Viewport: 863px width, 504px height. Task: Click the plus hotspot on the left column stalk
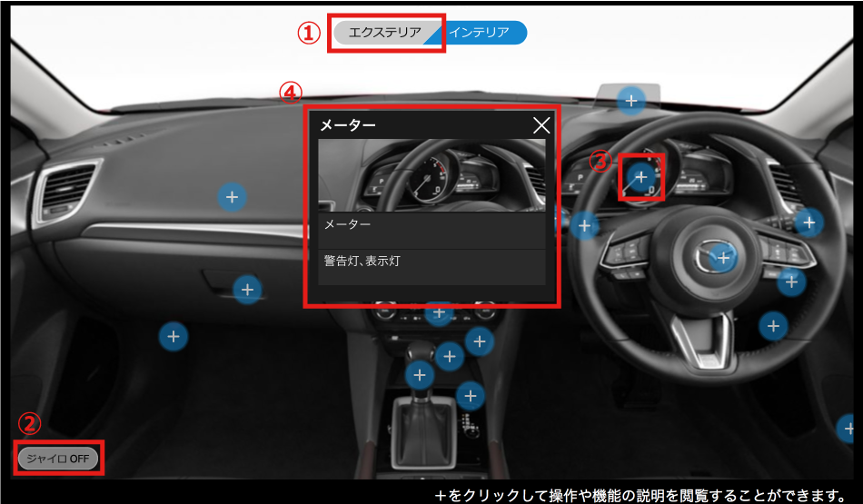click(585, 225)
